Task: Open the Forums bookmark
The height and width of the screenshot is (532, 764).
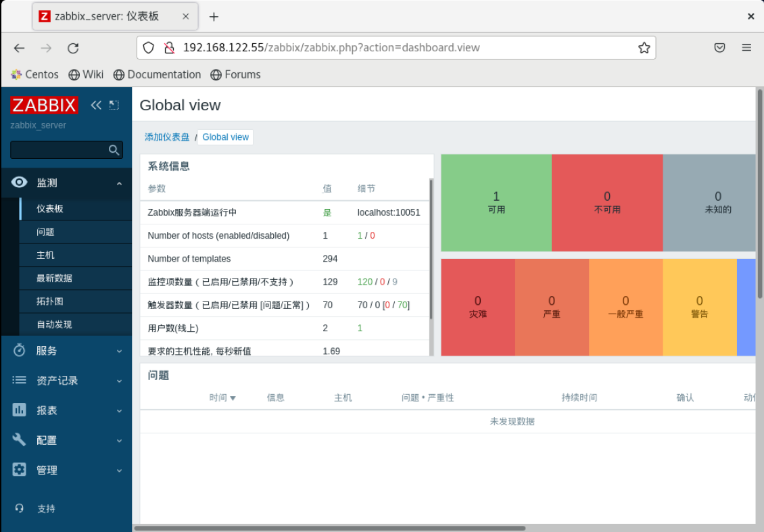Action: pyautogui.click(x=235, y=74)
